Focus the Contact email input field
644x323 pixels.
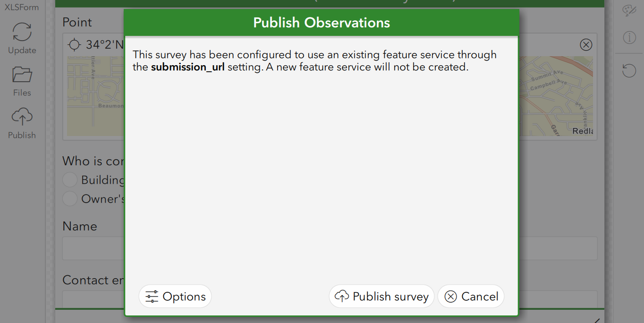pos(330,299)
